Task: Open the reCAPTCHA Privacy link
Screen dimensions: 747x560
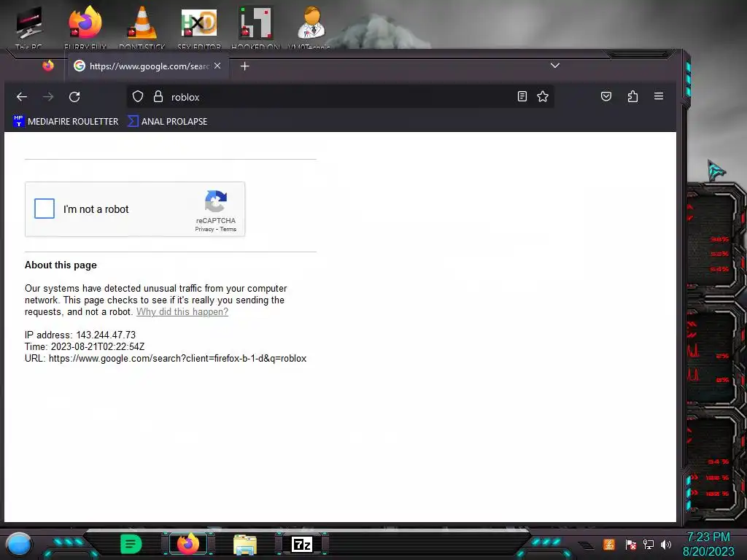Action: click(204, 229)
